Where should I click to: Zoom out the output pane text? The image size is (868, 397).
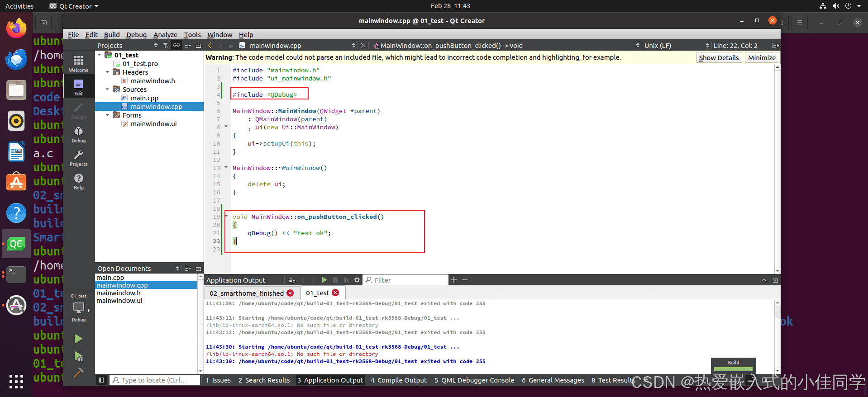[x=465, y=280]
